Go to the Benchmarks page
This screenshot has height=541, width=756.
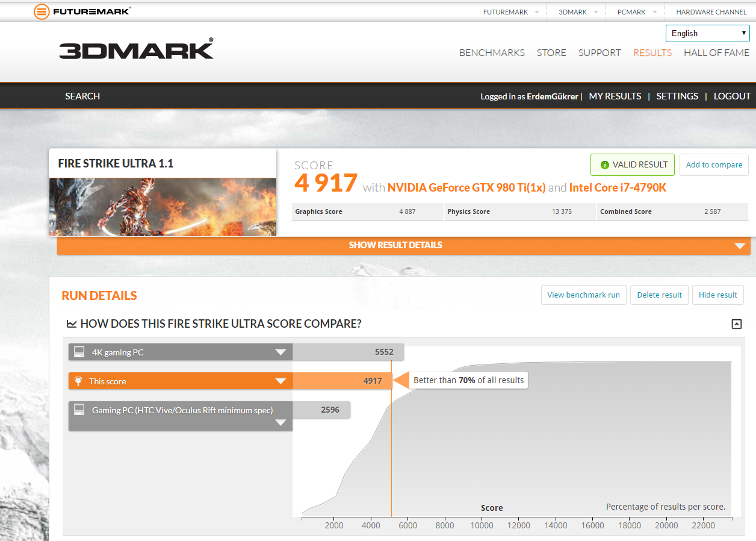tap(492, 52)
